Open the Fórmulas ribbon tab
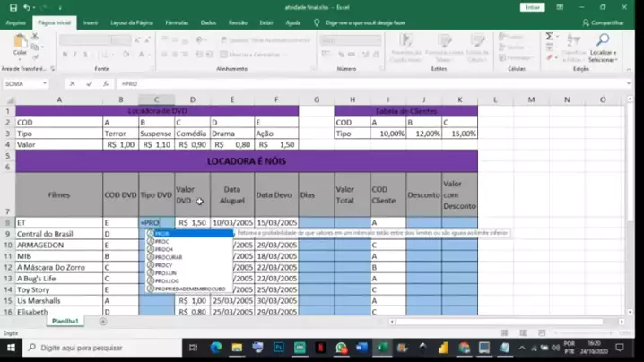The image size is (644, 362). [177, 22]
